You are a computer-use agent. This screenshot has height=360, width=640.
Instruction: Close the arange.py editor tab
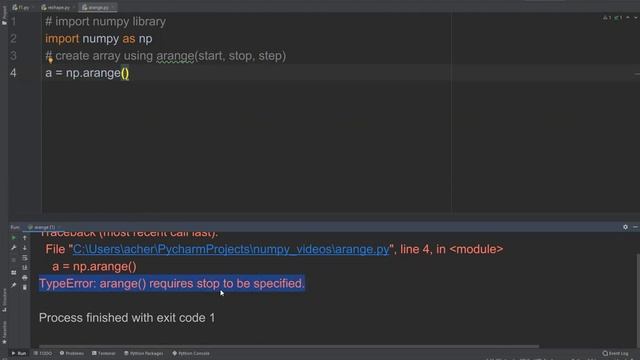point(113,7)
